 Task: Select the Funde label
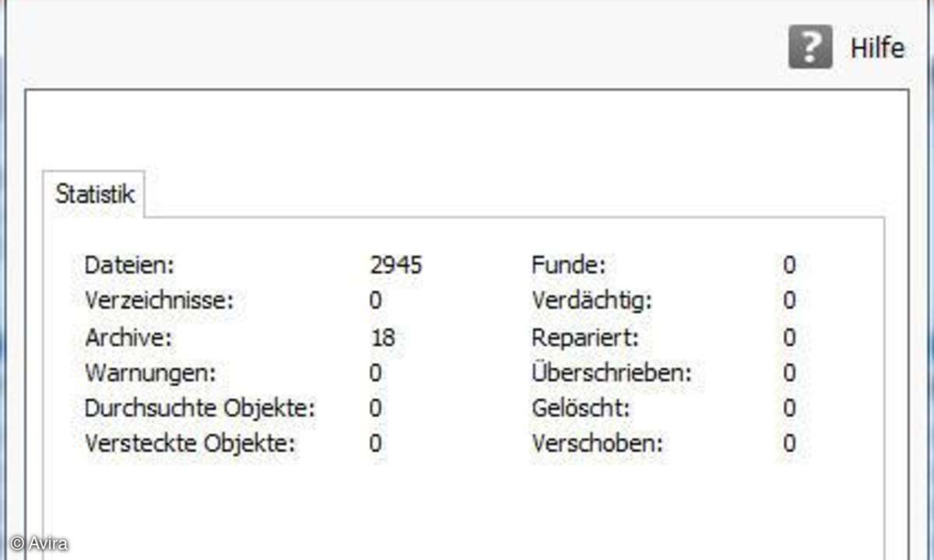pyautogui.click(x=568, y=265)
